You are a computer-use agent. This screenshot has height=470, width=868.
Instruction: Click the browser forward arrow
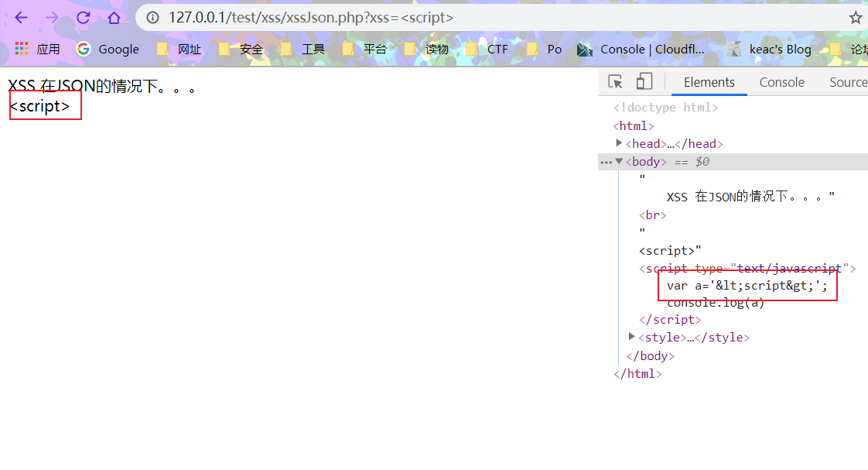52,18
